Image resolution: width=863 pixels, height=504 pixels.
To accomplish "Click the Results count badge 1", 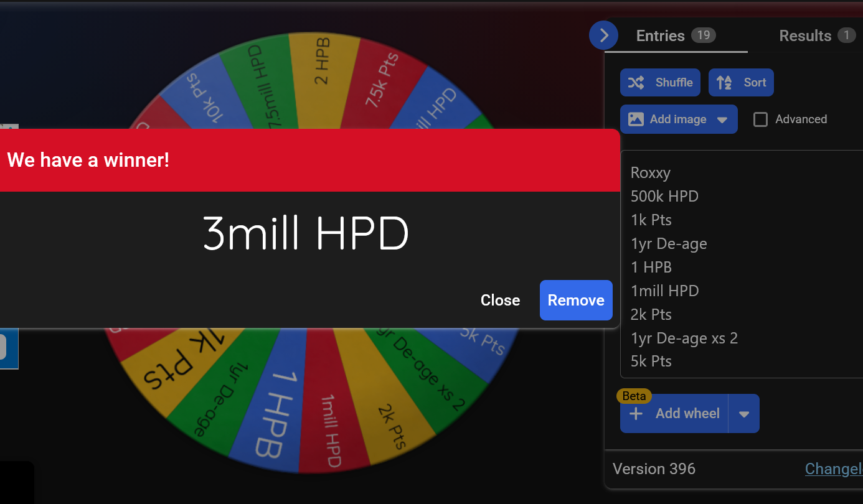I will click(846, 35).
